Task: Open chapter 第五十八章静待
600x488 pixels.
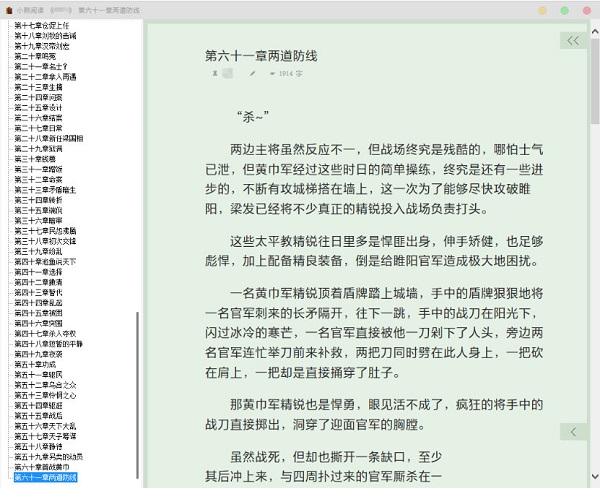Action: click(x=38, y=447)
